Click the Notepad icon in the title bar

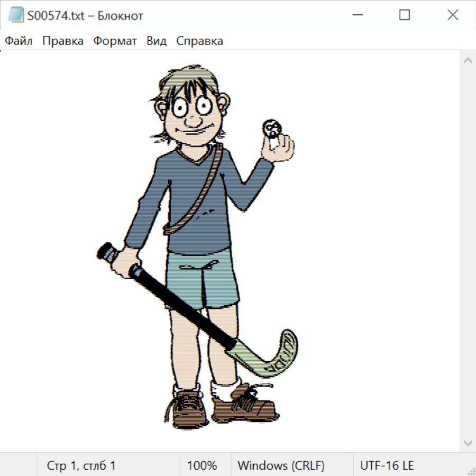click(x=16, y=15)
